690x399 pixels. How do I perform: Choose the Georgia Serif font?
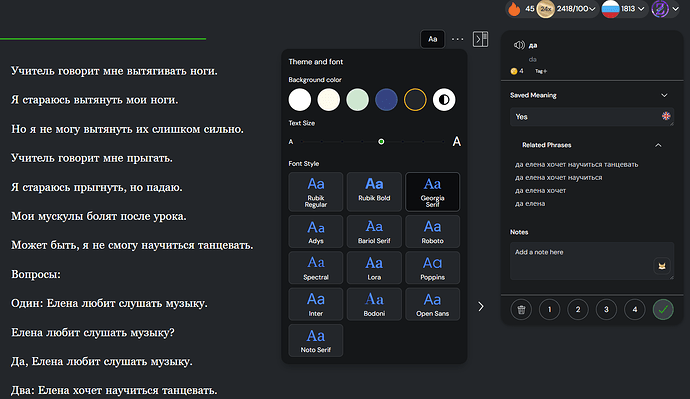point(433,192)
